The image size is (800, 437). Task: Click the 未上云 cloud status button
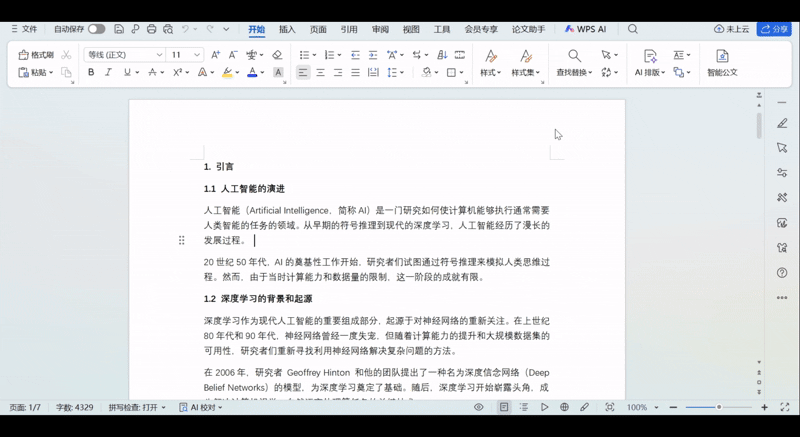(732, 29)
